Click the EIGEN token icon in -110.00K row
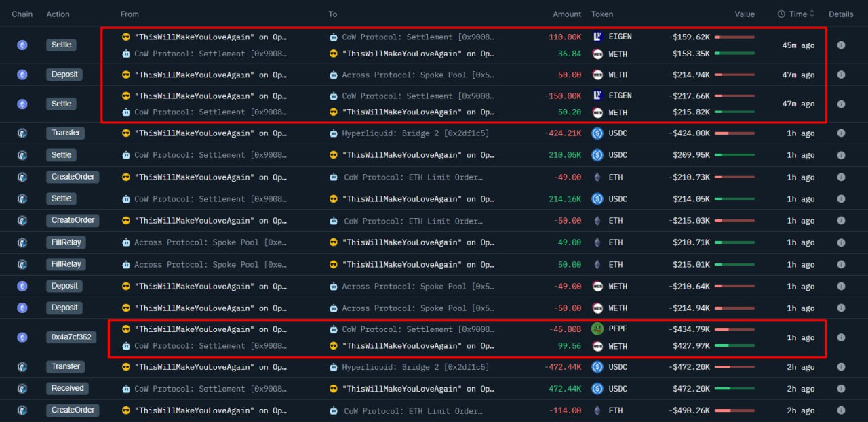 coord(597,37)
